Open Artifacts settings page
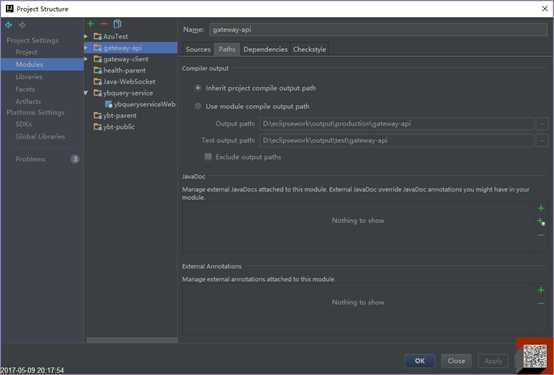The height and width of the screenshot is (375, 554). [x=28, y=101]
